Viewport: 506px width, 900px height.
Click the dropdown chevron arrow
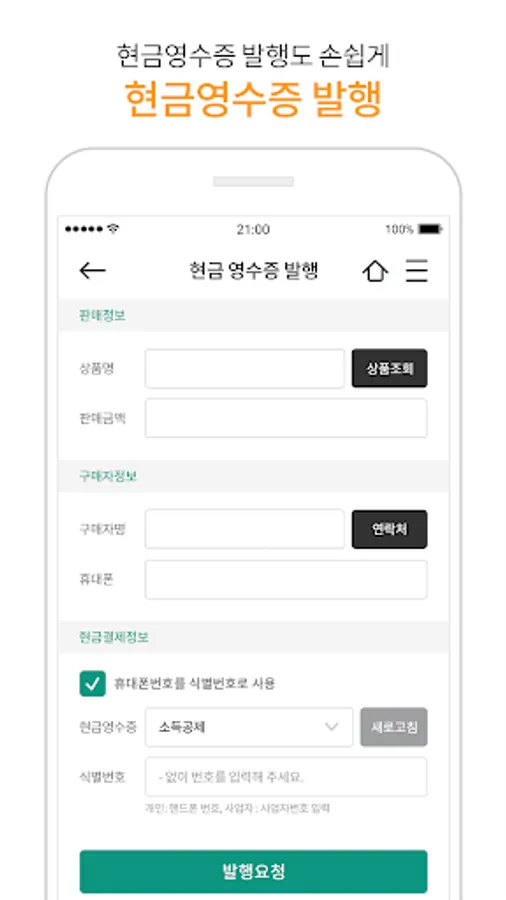coord(332,727)
